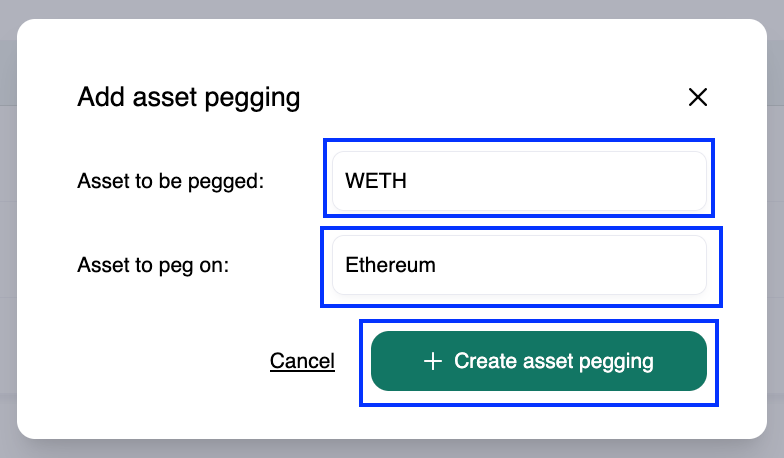The width and height of the screenshot is (784, 458).
Task: Dismiss the Add asset pegging modal
Action: click(697, 97)
